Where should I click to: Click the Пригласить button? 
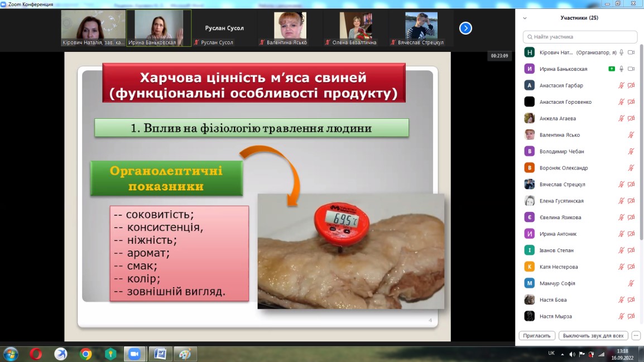point(537,336)
